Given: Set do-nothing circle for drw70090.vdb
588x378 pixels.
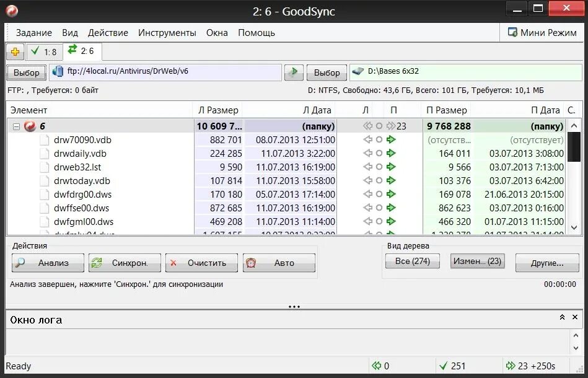Looking at the screenshot, I should coord(379,140).
